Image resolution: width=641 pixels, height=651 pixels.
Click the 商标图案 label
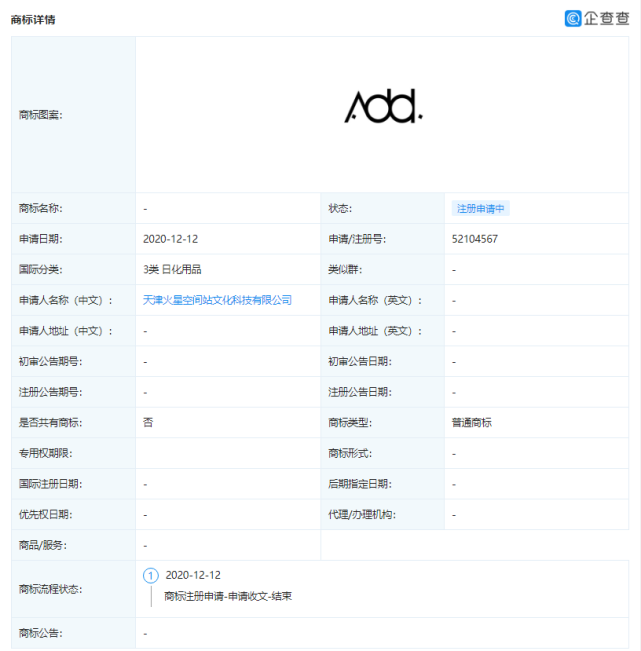(41, 115)
